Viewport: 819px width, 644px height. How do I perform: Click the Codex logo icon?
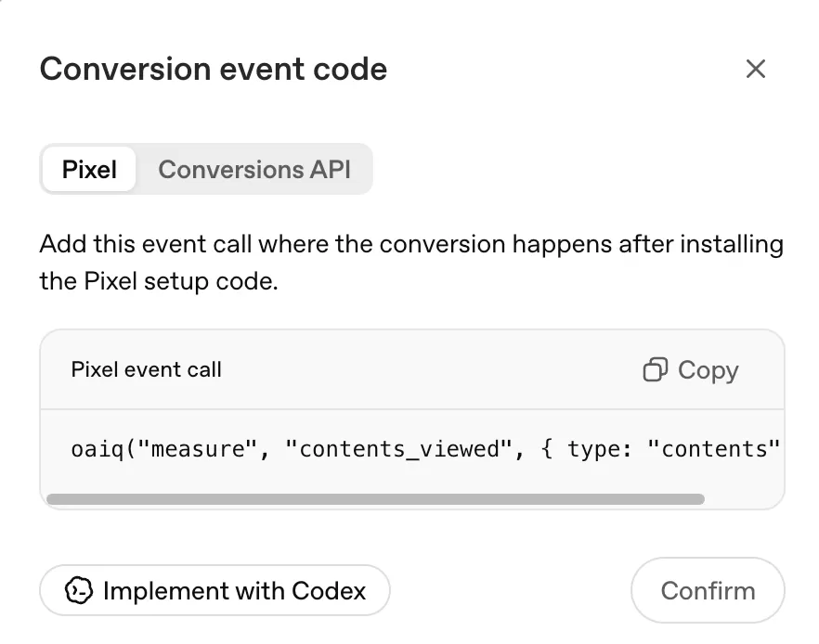tap(78, 591)
